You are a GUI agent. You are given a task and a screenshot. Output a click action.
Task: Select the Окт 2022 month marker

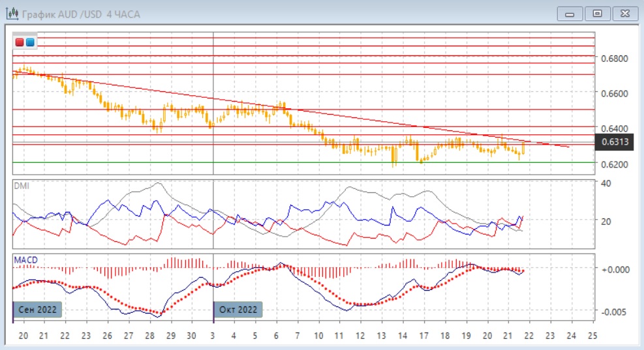(239, 310)
